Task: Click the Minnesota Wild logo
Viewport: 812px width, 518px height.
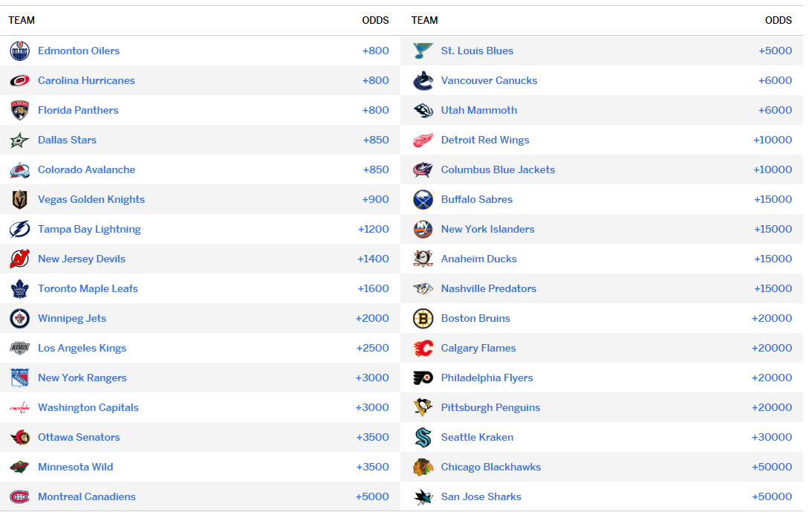Action: 19,467
